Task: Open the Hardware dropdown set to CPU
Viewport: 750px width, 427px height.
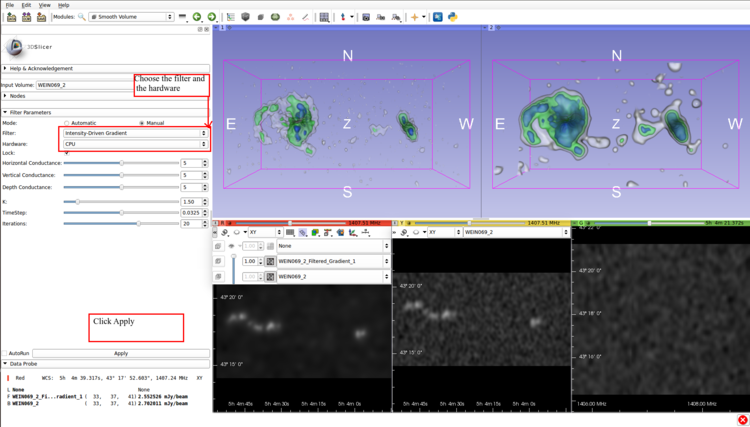Action: point(134,144)
